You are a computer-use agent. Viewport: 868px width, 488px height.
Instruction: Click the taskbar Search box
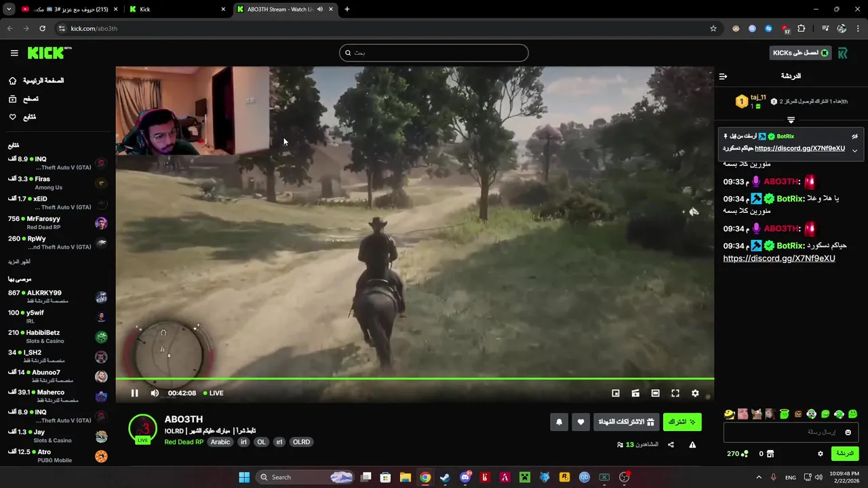pos(307,477)
